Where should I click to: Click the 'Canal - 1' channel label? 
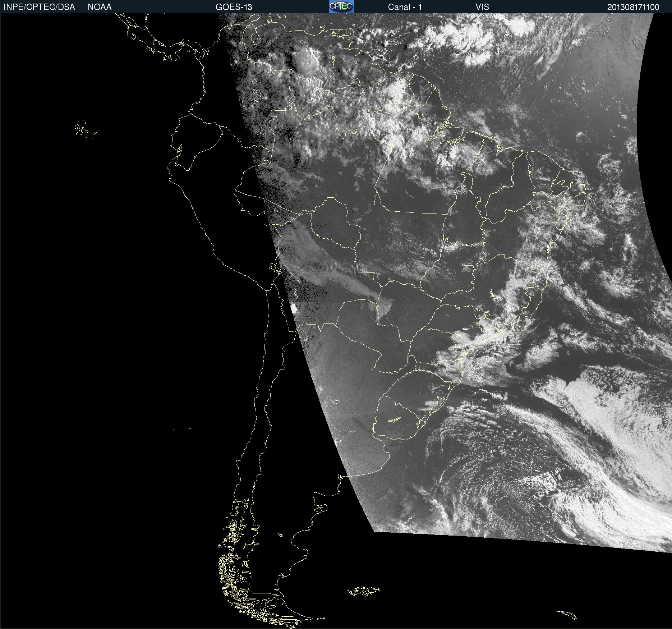point(405,7)
